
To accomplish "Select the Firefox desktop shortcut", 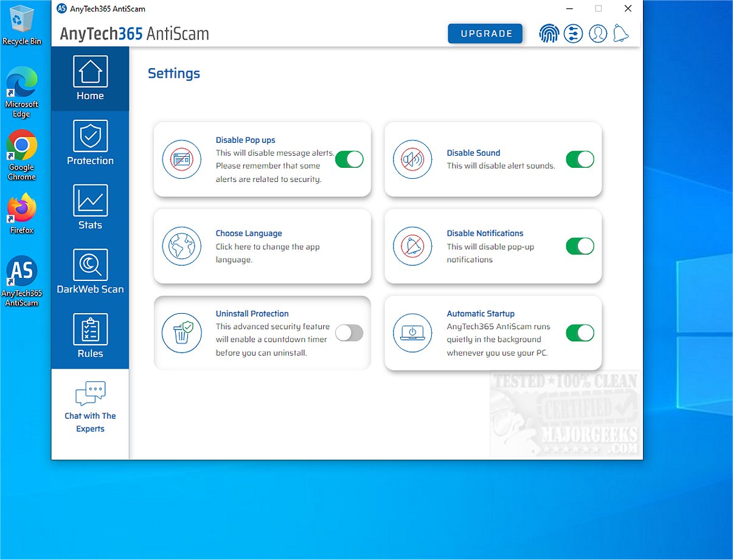I will tap(22, 213).
